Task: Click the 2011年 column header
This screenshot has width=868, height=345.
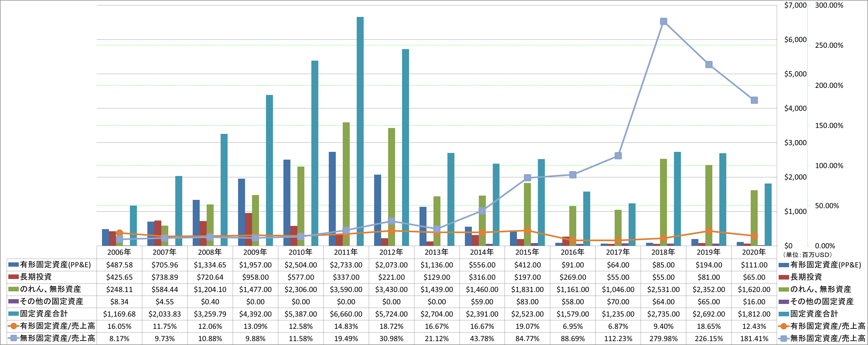Action: 346,252
